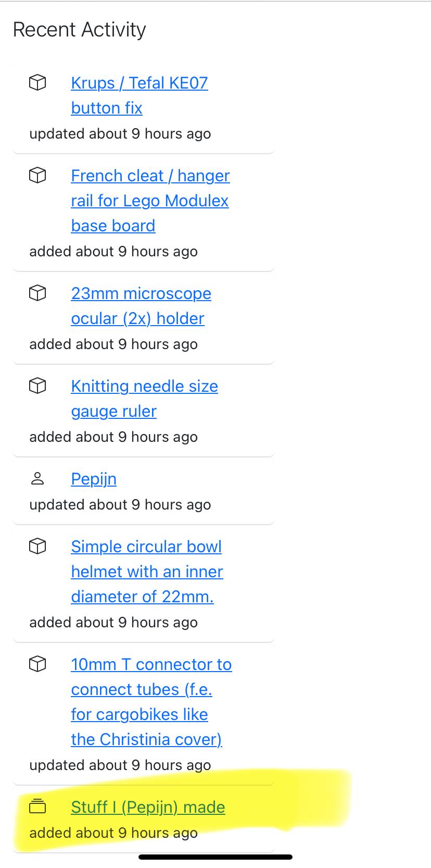This screenshot has height=868, width=431.
Task: Click 'updated about 9 hours ago' under Pepijn
Action: tap(120, 505)
